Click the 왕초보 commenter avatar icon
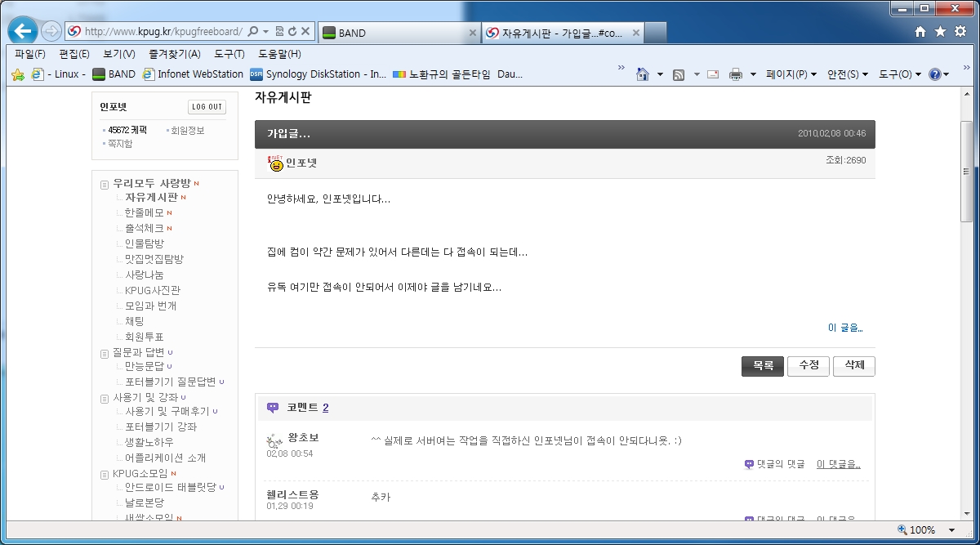 click(x=274, y=442)
